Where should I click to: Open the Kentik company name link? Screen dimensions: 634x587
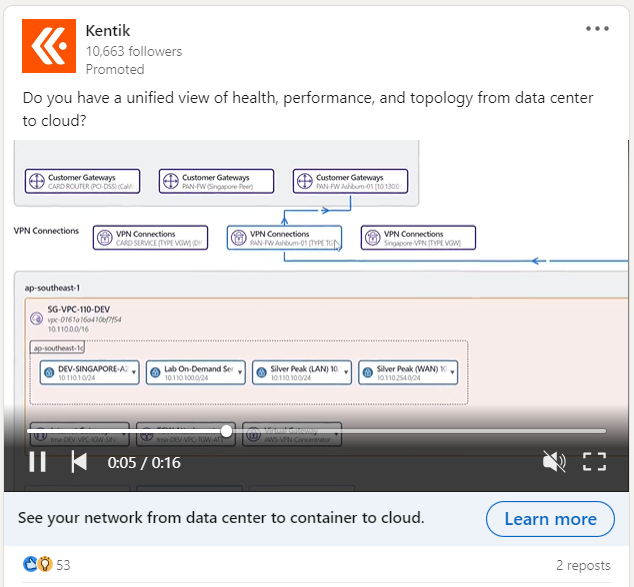pyautogui.click(x=108, y=31)
